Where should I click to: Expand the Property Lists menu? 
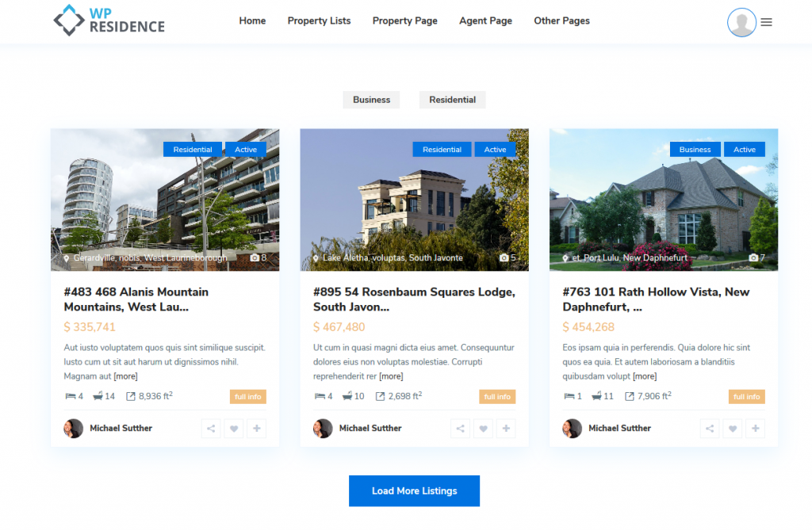pyautogui.click(x=319, y=21)
